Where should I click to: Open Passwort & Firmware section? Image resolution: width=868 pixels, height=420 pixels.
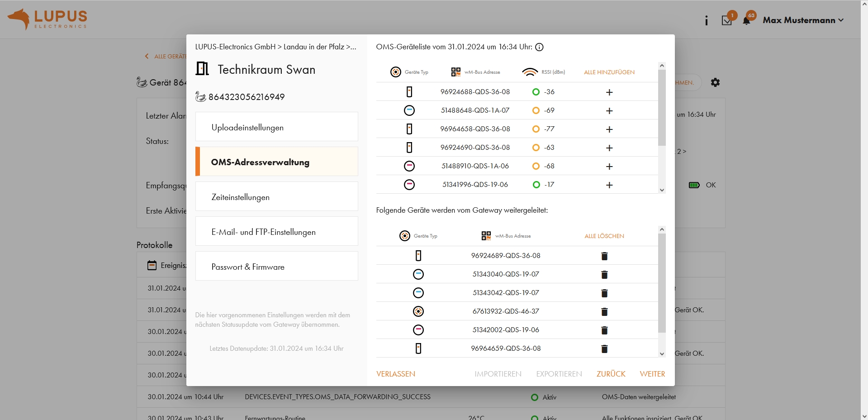coord(277,266)
